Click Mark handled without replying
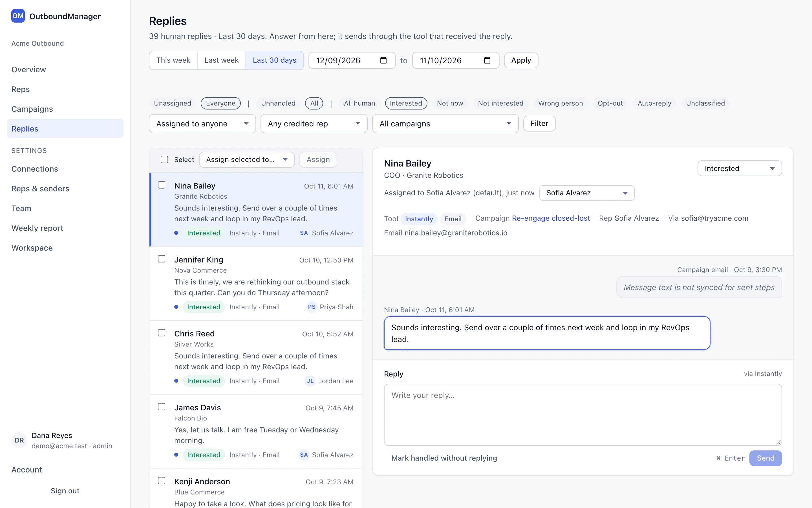Screen dimensions: 812x508 click(444, 458)
